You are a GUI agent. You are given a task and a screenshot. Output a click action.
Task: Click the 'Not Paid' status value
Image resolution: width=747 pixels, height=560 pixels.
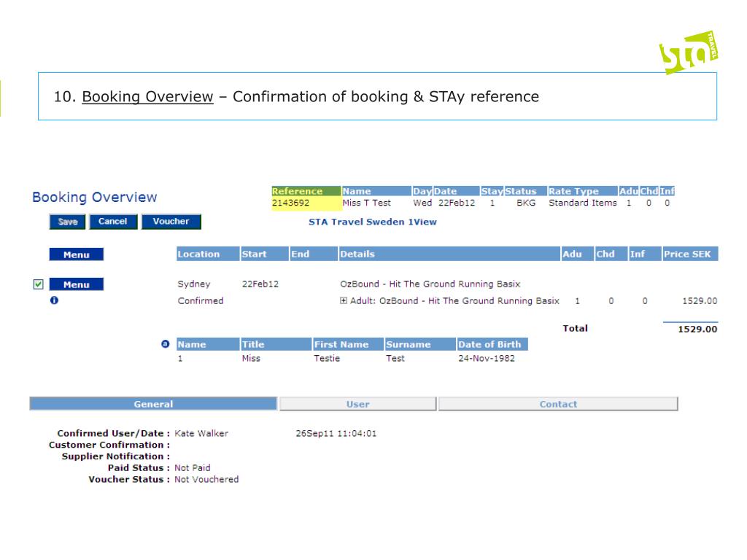[193, 467]
